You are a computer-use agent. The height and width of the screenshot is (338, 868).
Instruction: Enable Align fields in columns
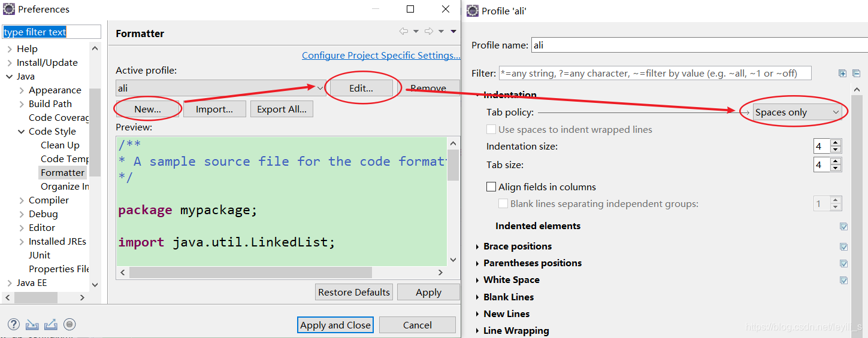tap(491, 187)
